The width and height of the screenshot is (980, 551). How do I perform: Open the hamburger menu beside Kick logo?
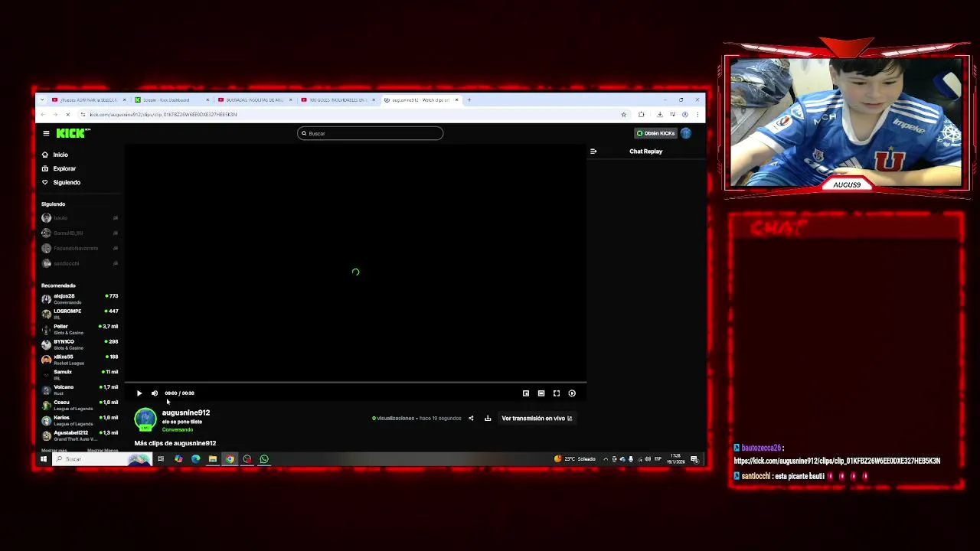[46, 133]
